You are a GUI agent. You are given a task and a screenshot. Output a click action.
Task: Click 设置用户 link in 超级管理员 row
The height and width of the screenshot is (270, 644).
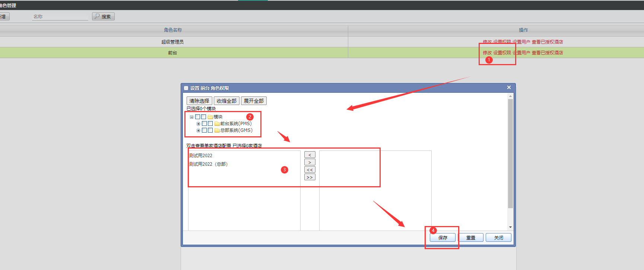tap(521, 42)
